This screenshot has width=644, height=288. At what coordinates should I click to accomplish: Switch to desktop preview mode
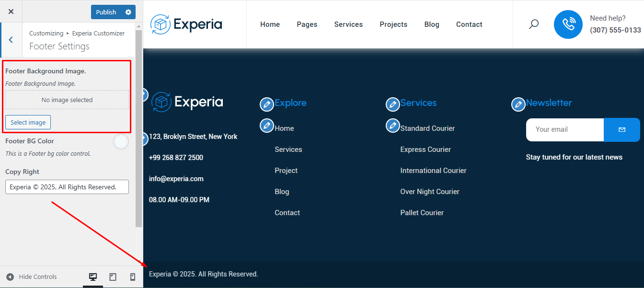[93, 276]
